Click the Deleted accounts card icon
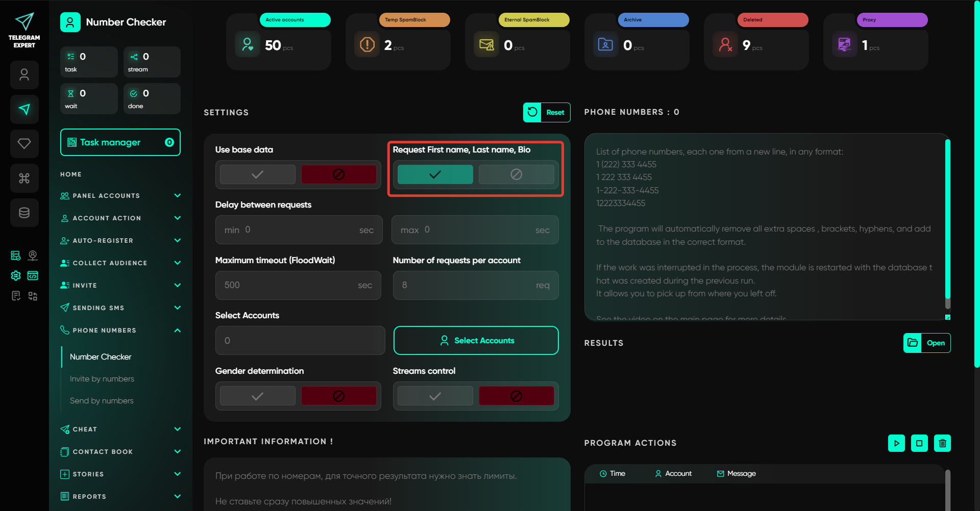Viewport: 980px width, 511px height. pos(725,45)
